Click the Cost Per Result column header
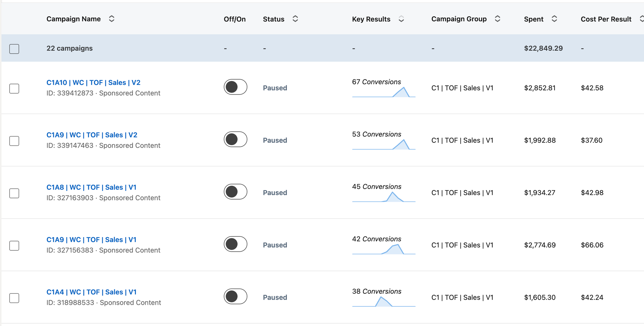The image size is (644, 326). [x=606, y=19]
